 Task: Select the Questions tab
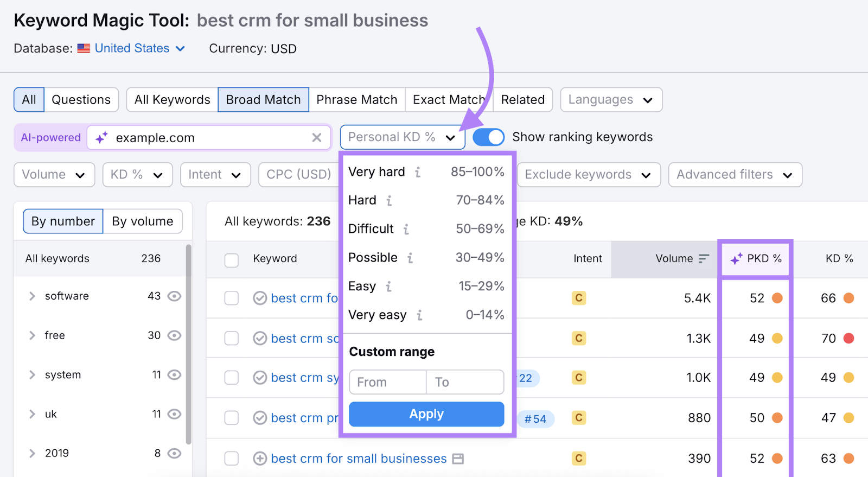click(x=81, y=100)
